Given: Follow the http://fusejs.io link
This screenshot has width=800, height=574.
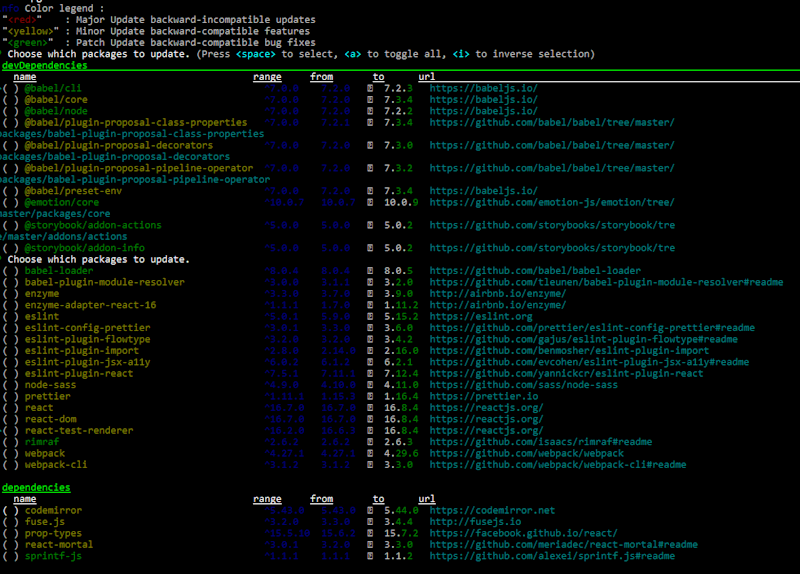Looking at the screenshot, I should point(475,522).
